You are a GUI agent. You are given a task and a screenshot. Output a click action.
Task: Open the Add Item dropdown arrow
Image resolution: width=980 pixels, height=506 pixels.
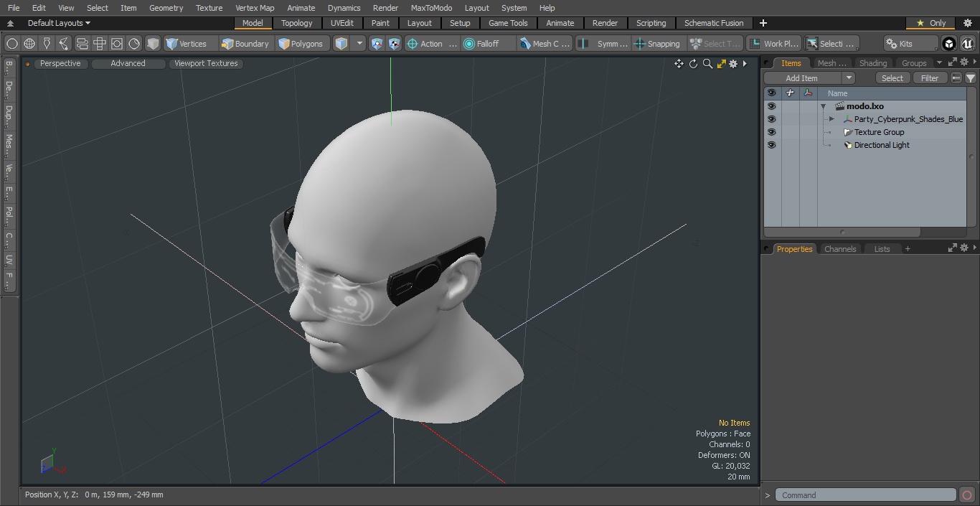tap(849, 78)
